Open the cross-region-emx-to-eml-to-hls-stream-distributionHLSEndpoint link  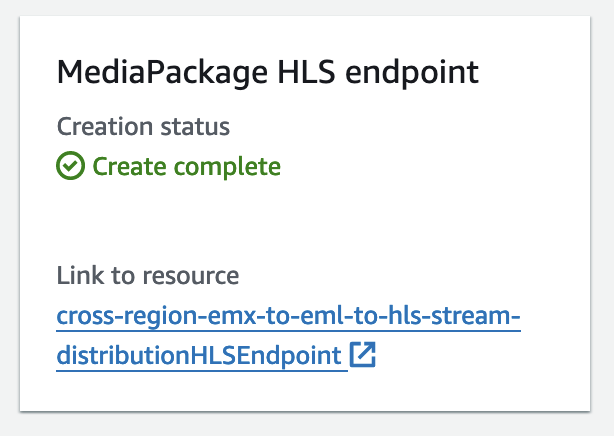pos(289,318)
